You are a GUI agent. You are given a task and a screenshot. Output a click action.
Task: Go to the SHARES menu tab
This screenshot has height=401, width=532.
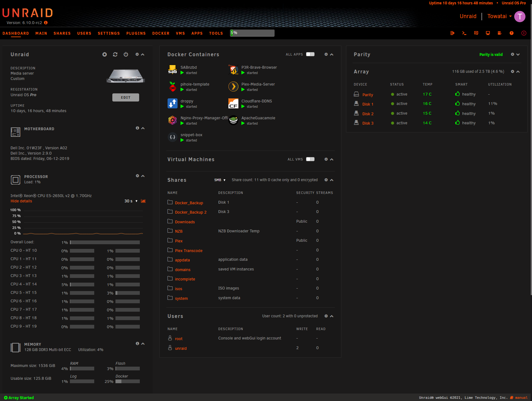(x=62, y=33)
